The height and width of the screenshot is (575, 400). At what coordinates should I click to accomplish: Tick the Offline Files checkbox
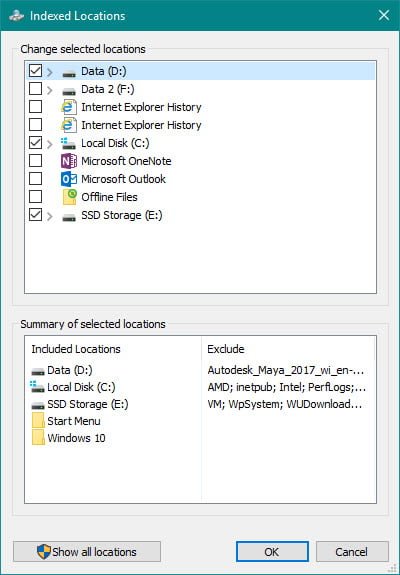tap(35, 197)
